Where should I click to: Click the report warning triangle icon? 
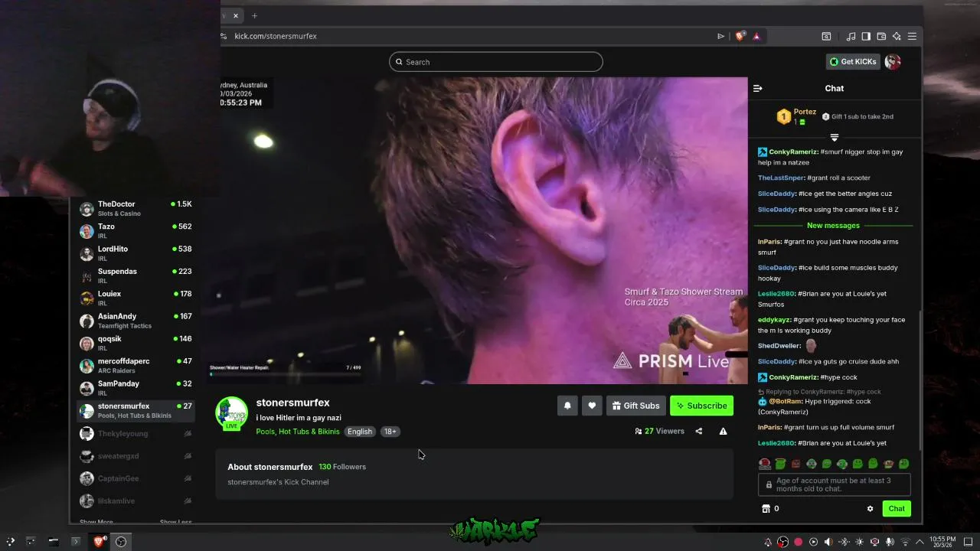click(723, 432)
